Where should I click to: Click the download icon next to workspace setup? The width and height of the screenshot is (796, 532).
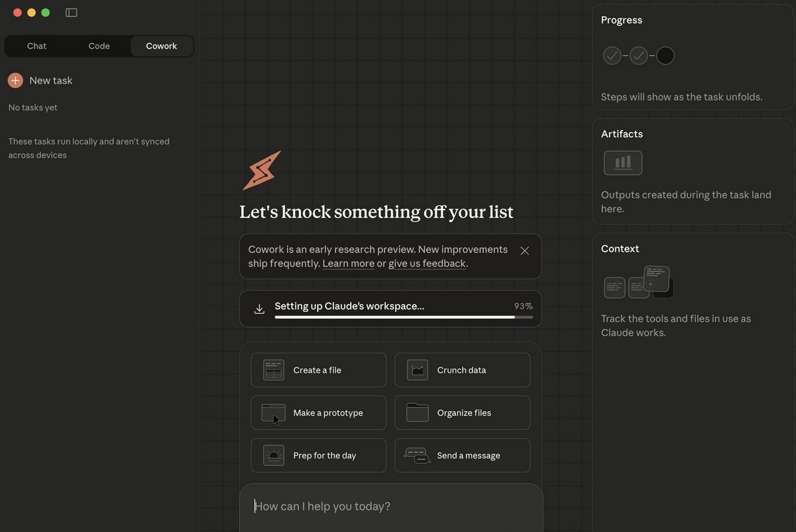pyautogui.click(x=259, y=308)
